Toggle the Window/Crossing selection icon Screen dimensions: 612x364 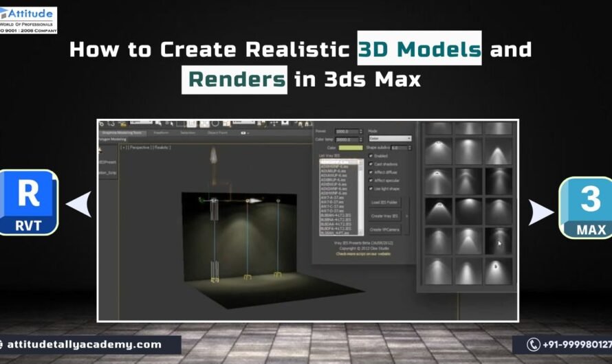point(192,124)
